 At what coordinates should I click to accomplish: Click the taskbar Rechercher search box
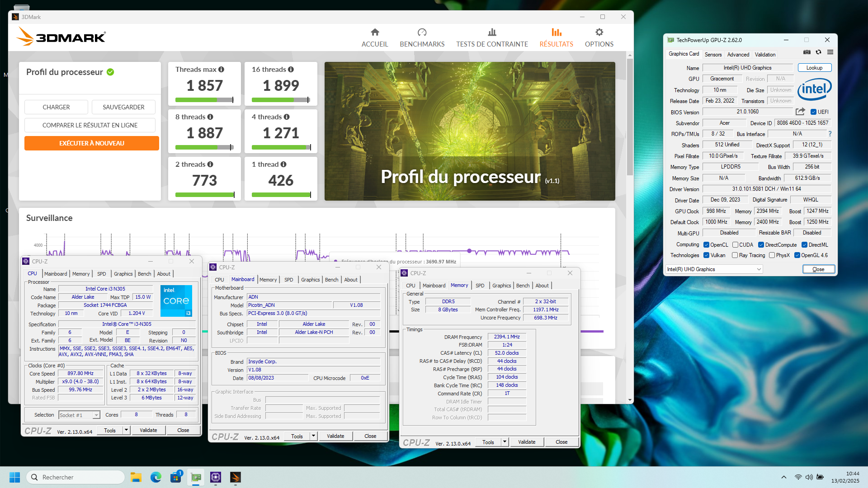(x=75, y=477)
